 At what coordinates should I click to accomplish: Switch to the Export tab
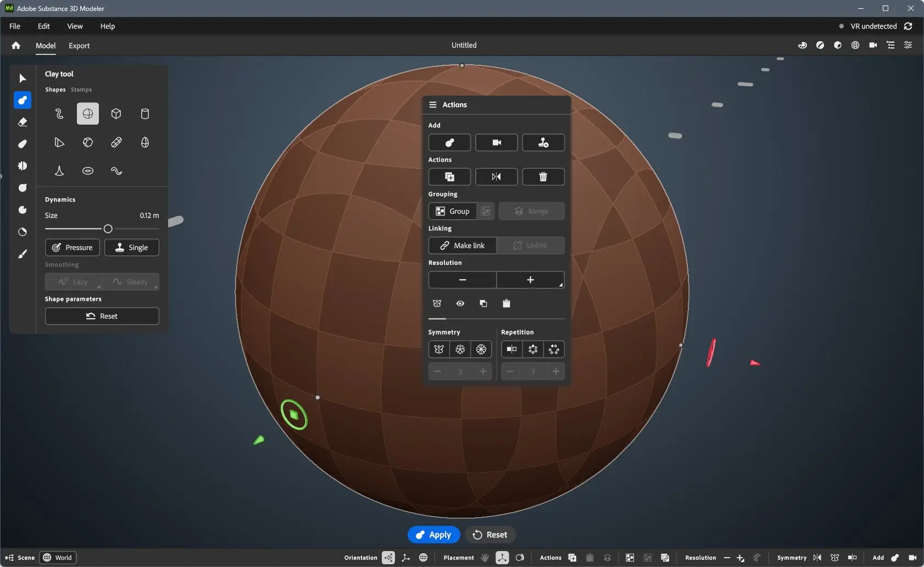[x=79, y=46]
